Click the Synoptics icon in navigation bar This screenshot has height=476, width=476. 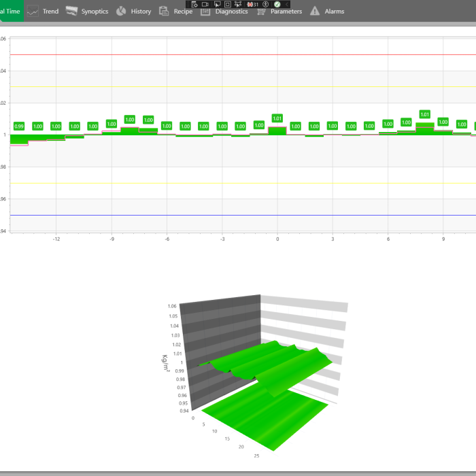point(71,11)
